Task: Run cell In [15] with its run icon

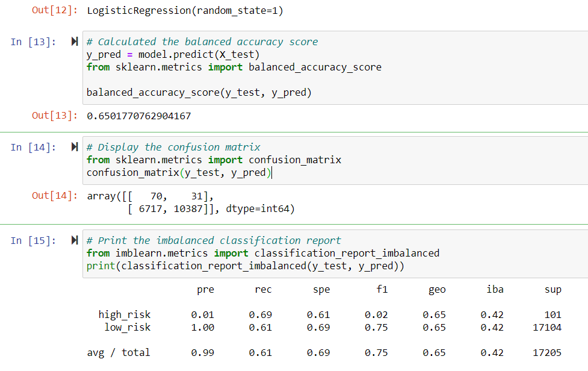Action: tap(75, 240)
